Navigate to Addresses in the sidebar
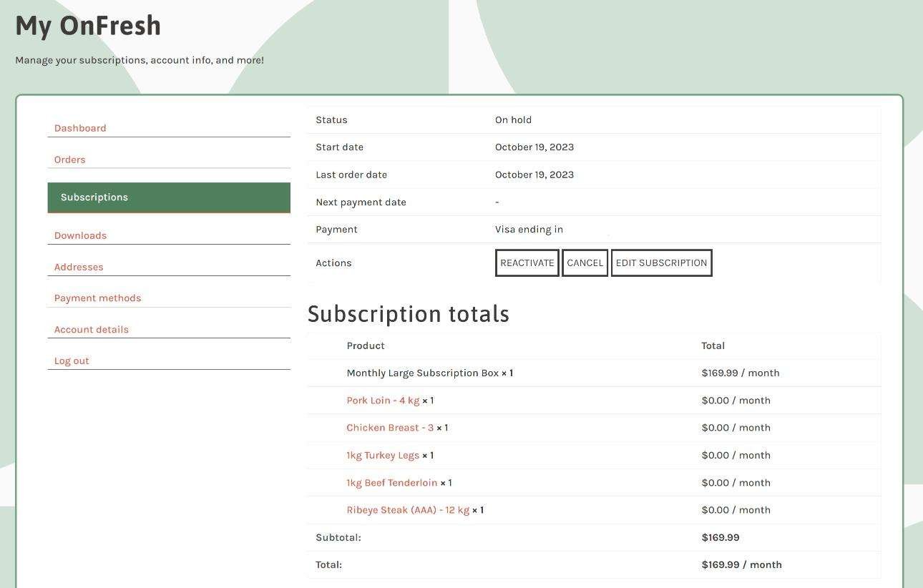 (79, 267)
